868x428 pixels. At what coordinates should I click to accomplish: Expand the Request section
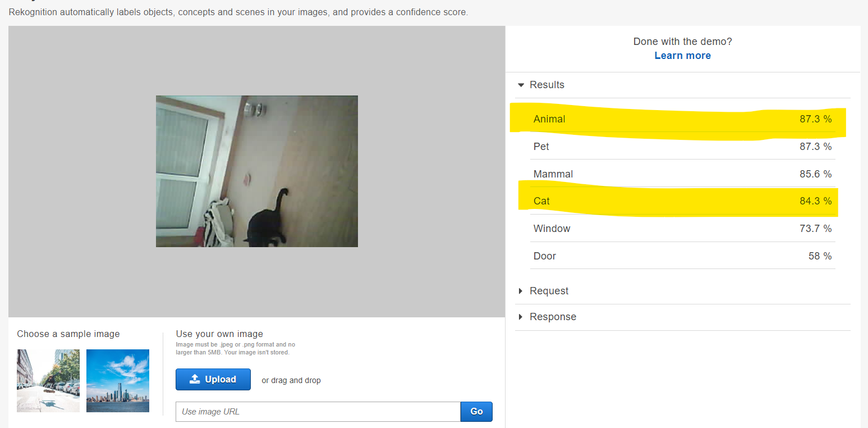[543, 291]
